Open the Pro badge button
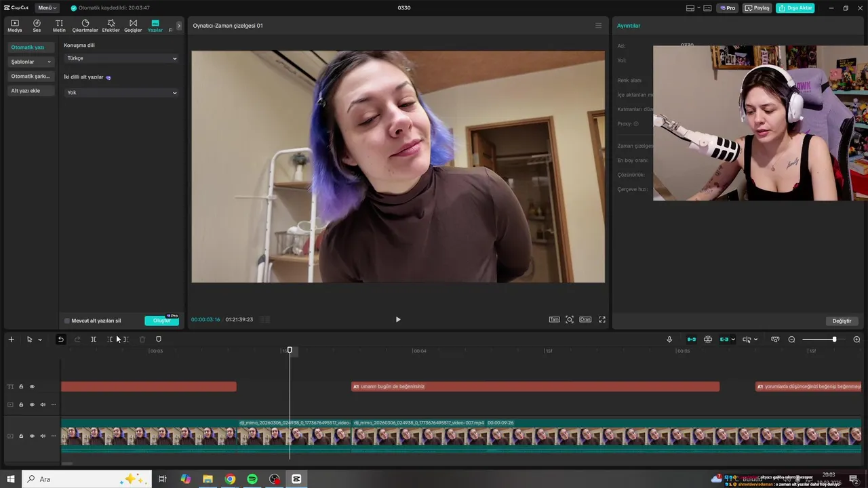Screen dimensions: 868x488 [x=728, y=8]
